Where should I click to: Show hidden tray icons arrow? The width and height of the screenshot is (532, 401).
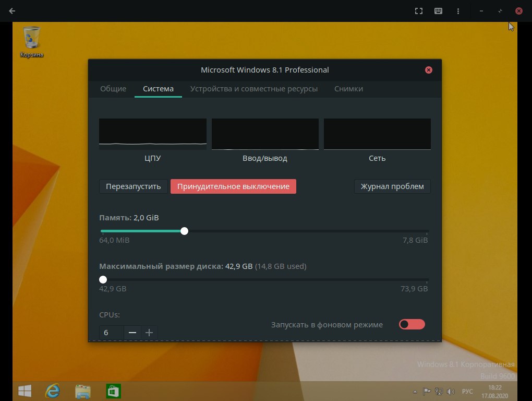[x=415, y=392]
